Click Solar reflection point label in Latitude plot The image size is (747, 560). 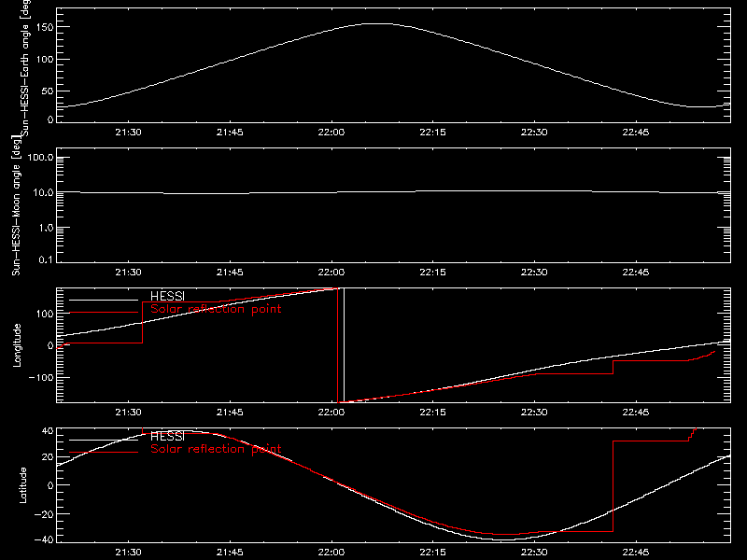216,449
